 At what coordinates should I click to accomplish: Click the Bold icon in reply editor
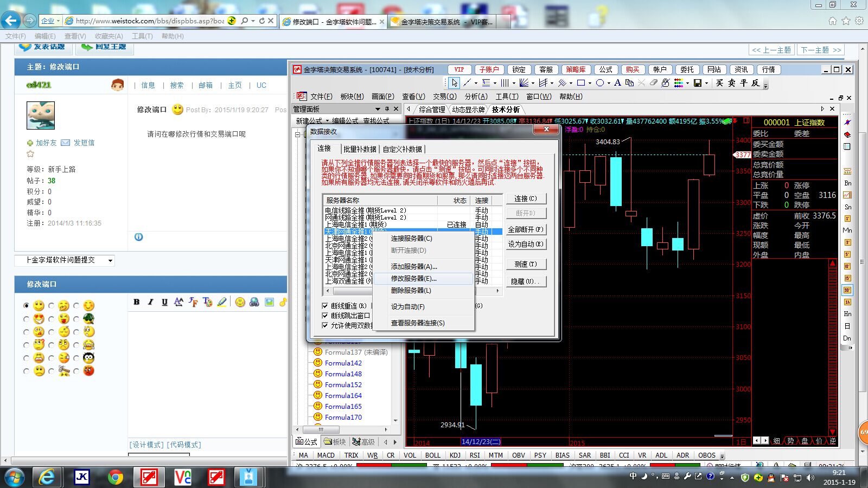pyautogui.click(x=137, y=302)
